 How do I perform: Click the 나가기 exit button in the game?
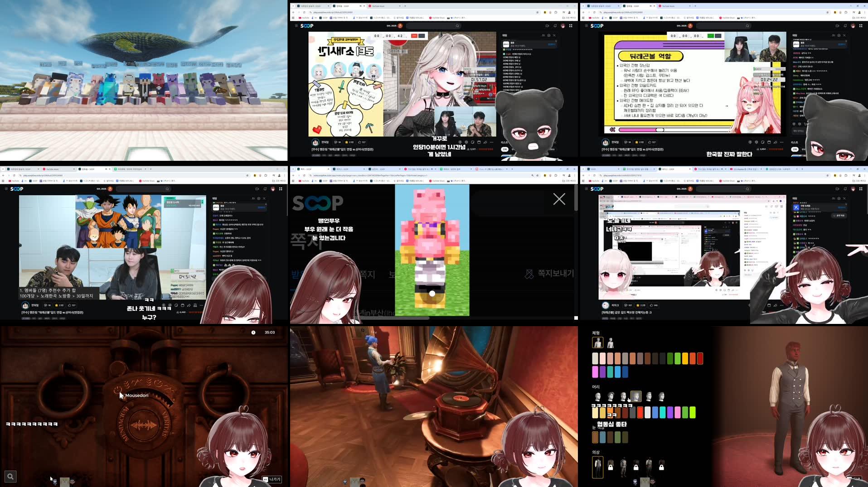coord(272,479)
